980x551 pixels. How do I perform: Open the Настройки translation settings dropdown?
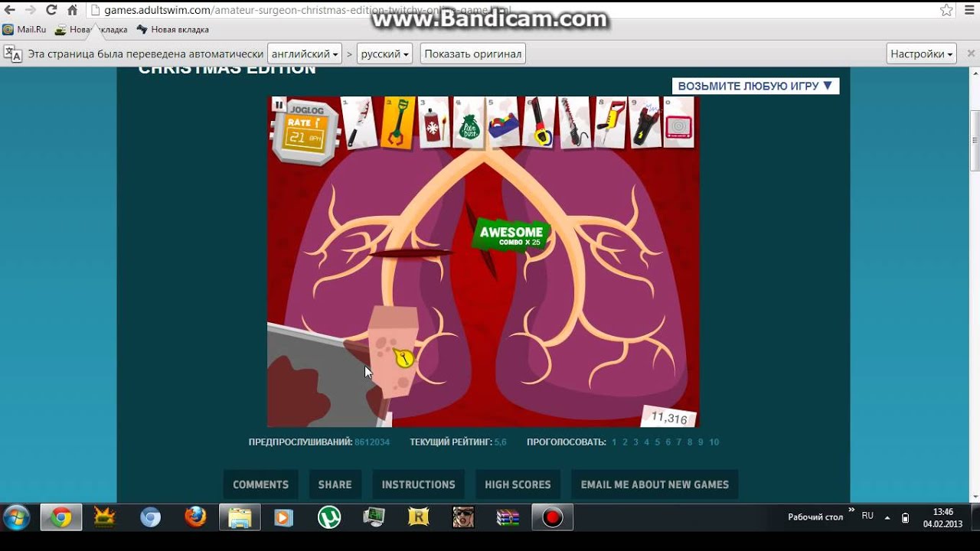[x=923, y=54]
